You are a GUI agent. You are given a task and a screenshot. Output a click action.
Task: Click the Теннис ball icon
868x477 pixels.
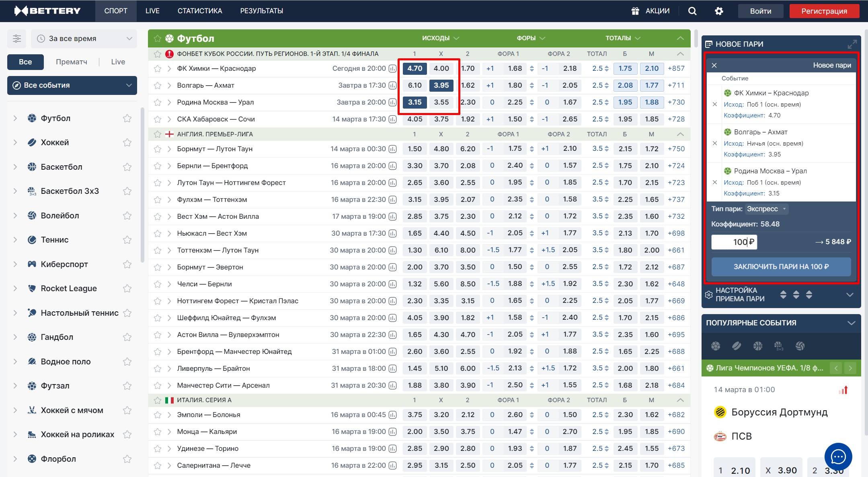(32, 240)
